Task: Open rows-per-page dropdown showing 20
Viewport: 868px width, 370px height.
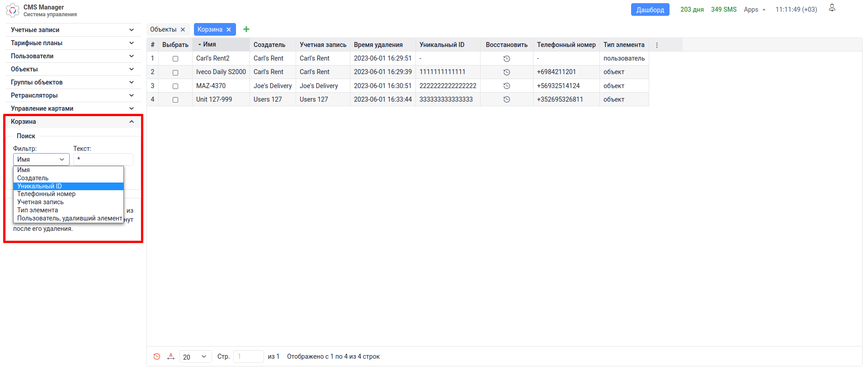Action: [195, 356]
